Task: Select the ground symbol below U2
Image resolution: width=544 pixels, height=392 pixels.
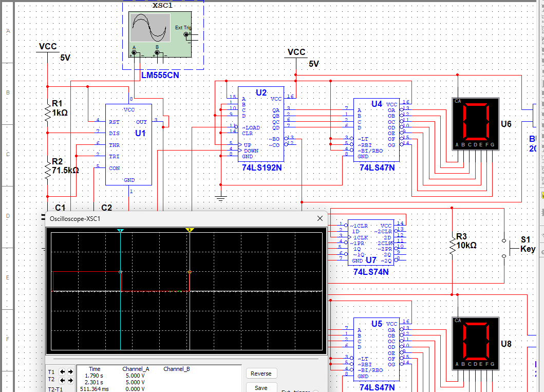Action: point(221,198)
